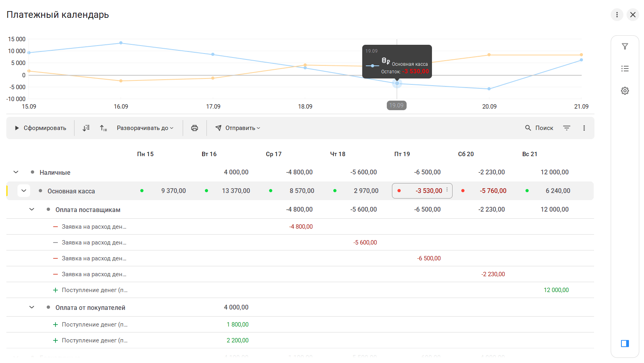Viewport: 644px width, 363px height.
Task: Open the Разворачивать до dropdown
Action: [x=145, y=128]
